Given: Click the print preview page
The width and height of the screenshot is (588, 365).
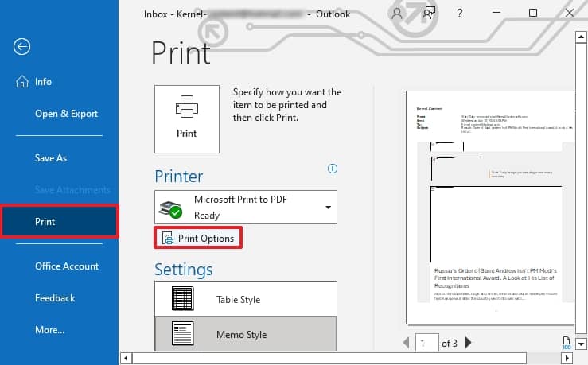Looking at the screenshot, I should 490,208.
